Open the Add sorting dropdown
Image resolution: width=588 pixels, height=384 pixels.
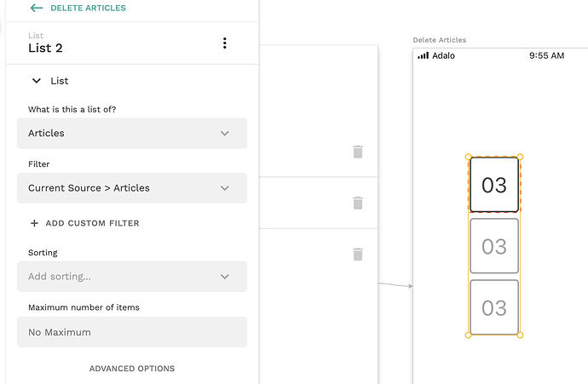click(132, 277)
